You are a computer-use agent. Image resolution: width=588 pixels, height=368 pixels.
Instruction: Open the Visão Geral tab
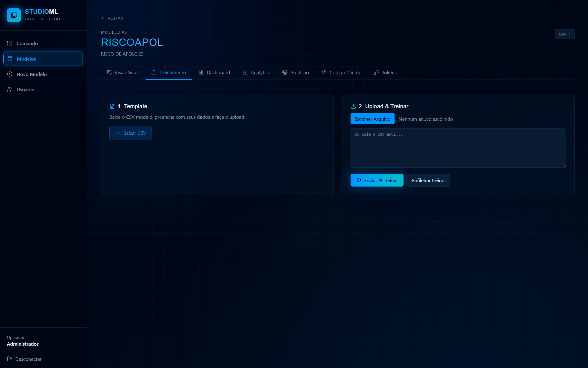coord(123,73)
